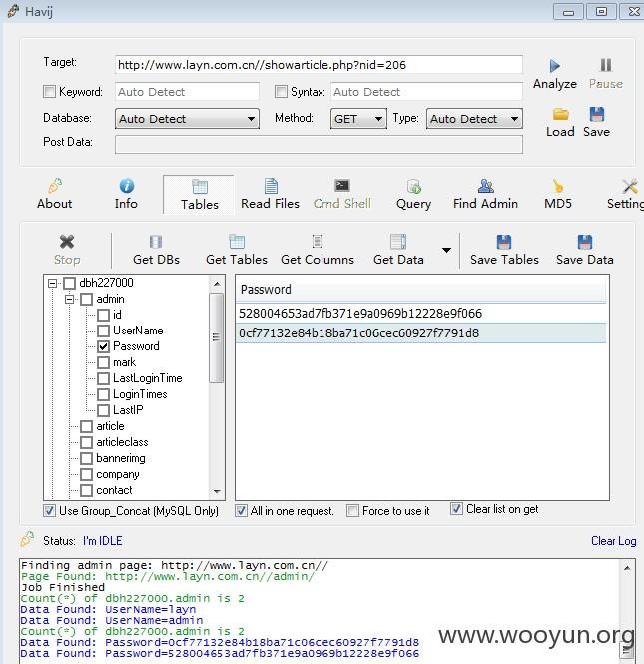Click the Post Data field
Viewport: 644px width, 664px height.
tap(319, 144)
